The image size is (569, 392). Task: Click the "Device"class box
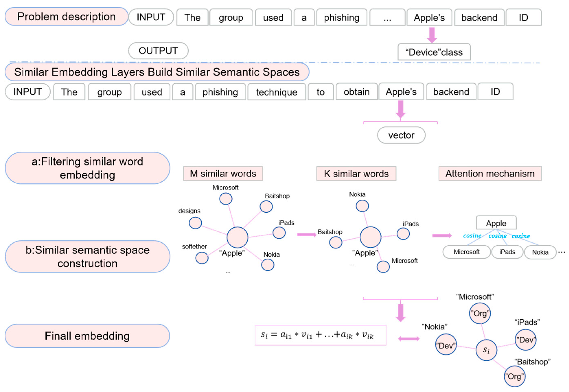click(x=434, y=52)
